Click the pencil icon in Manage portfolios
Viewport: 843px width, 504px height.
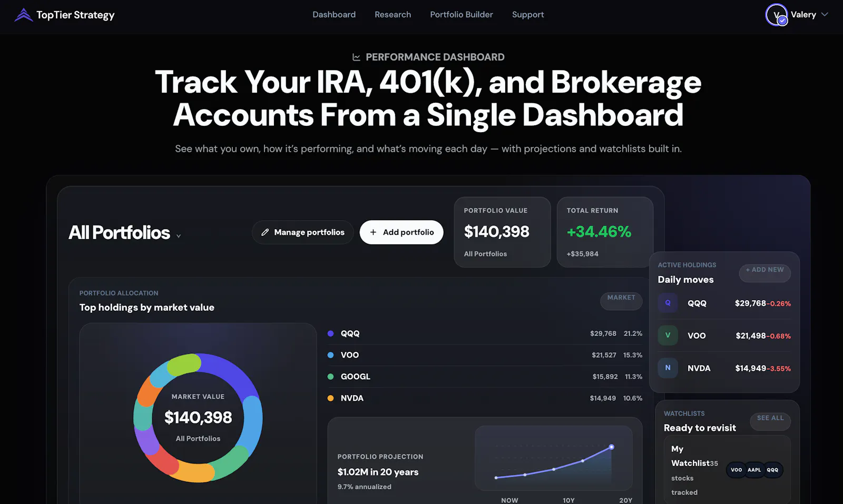coord(265,232)
